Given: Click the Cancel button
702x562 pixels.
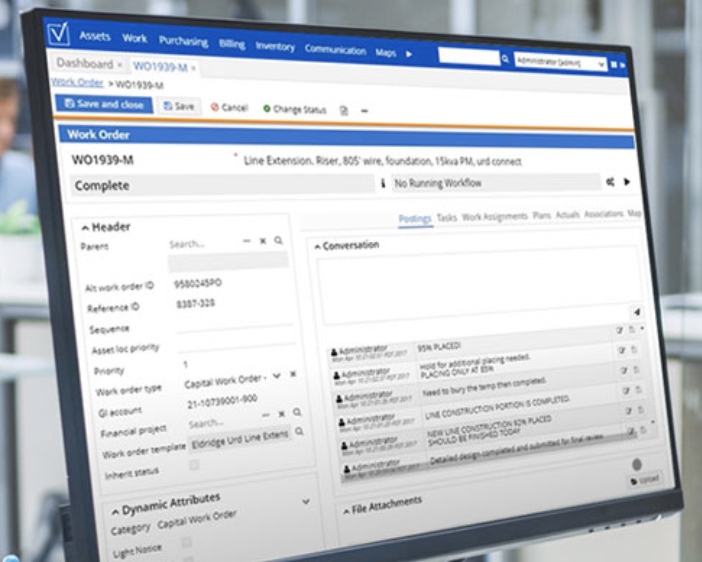Looking at the screenshot, I should point(229,107).
